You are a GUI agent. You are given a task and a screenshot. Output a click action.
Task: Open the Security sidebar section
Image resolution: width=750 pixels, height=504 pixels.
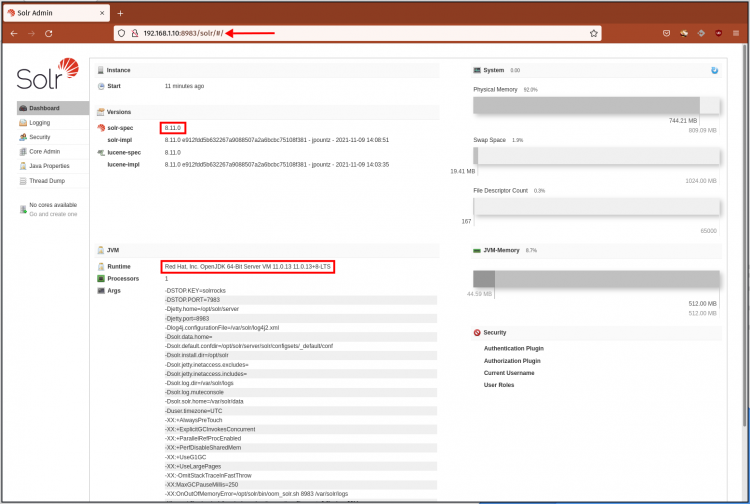click(53, 137)
